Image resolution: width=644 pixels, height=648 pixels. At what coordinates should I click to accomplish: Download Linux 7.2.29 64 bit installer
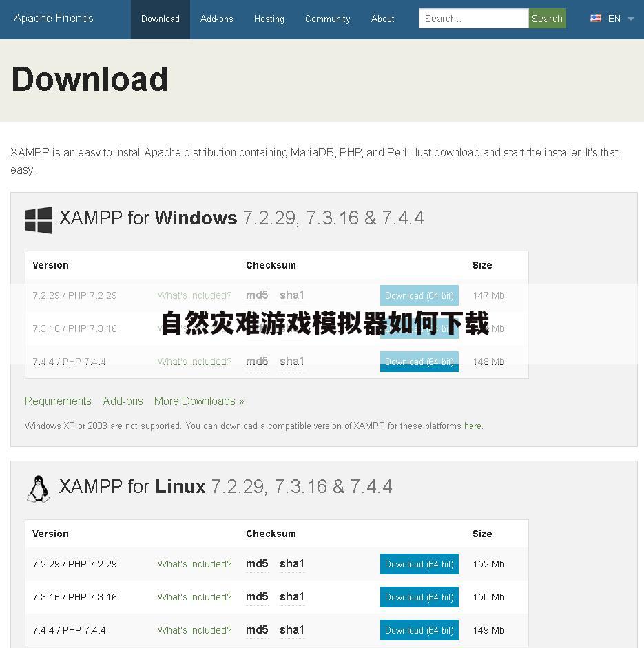(x=419, y=564)
